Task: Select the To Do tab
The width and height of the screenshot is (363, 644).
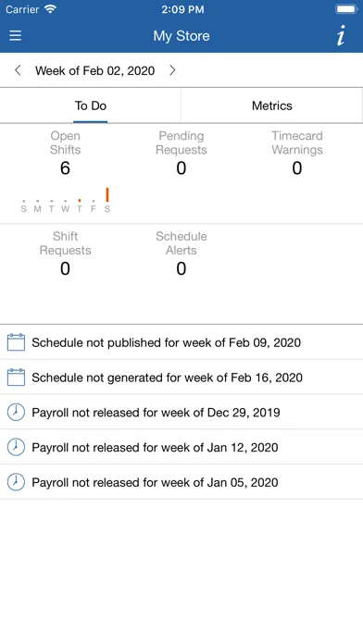Action: click(x=91, y=105)
